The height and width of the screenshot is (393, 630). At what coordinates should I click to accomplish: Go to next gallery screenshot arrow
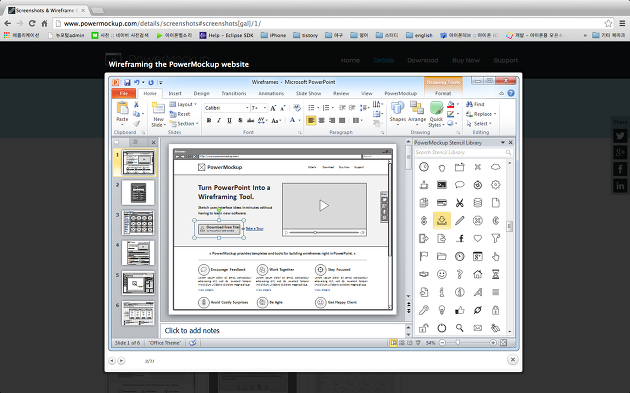pos(121,361)
